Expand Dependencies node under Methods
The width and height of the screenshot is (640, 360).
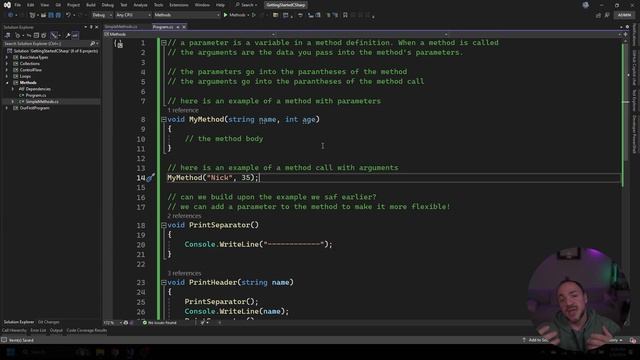tap(13, 89)
